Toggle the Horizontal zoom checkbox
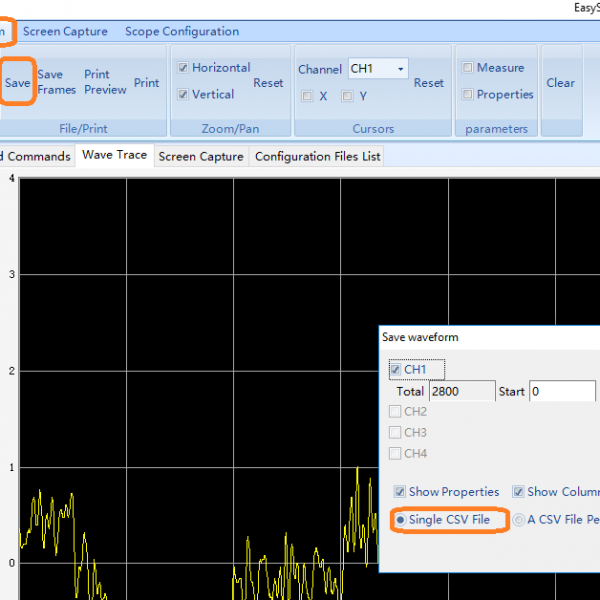The height and width of the screenshot is (600, 600). click(183, 68)
